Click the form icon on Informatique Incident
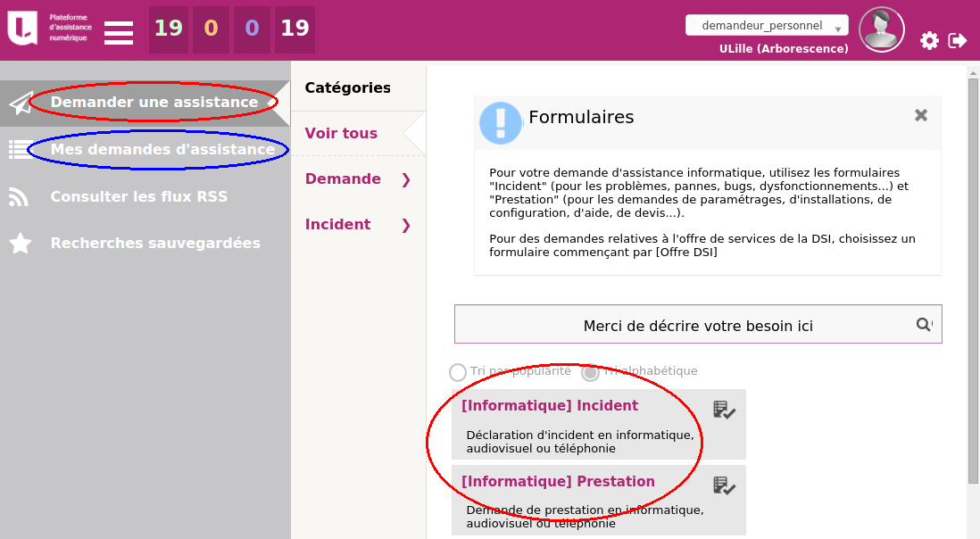Viewport: 980px width, 539px height. 724,410
